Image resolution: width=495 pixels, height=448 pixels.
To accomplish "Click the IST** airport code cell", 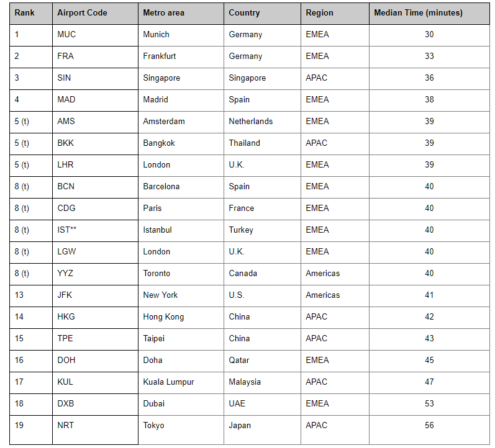I will point(96,231).
